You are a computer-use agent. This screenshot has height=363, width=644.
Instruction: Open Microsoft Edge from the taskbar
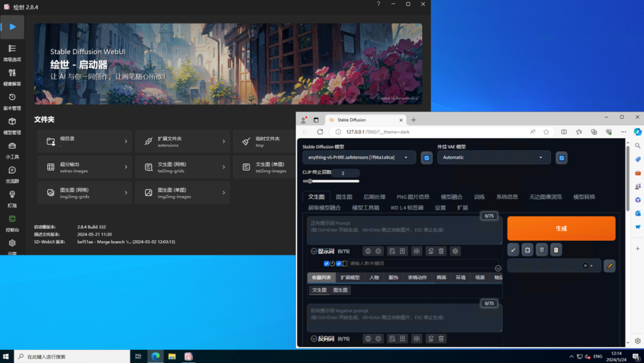coord(155,356)
